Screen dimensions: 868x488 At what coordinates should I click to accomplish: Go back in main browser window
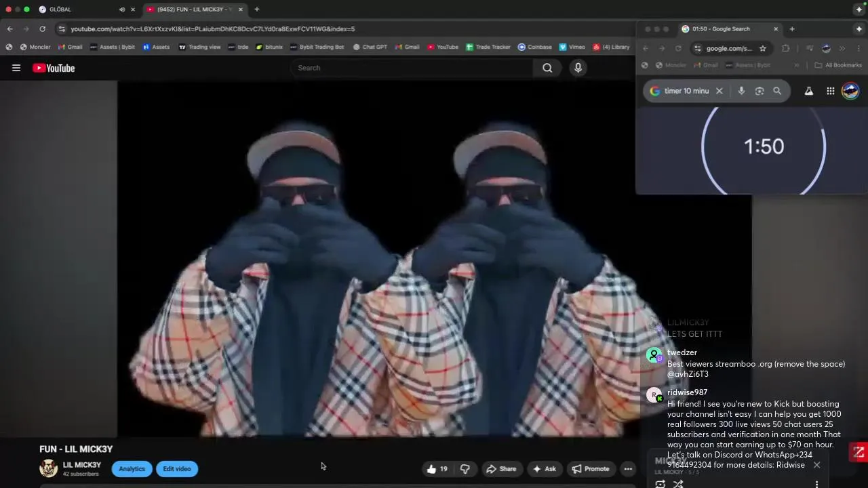[9, 29]
